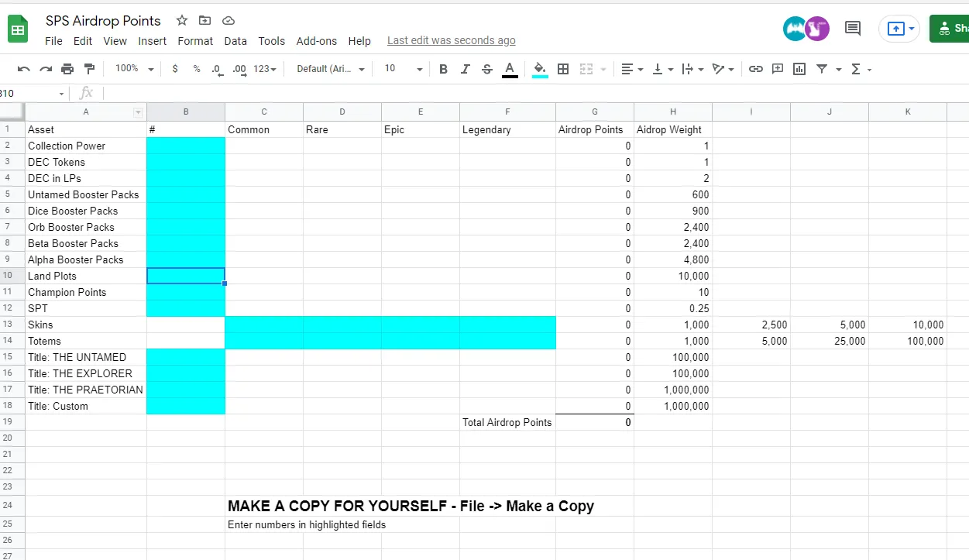
Task: Open vertical align dropdown
Action: click(x=662, y=69)
